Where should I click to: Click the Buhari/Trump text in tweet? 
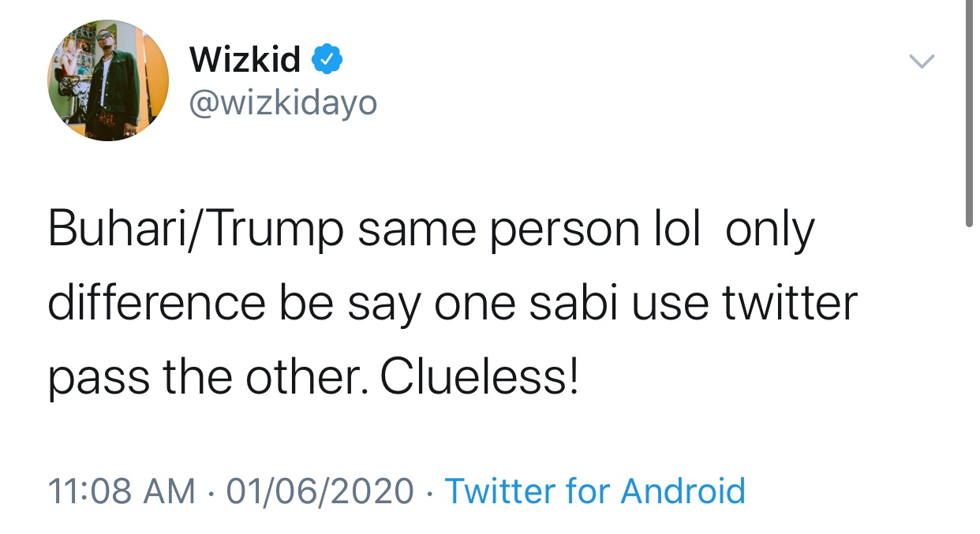(196, 229)
